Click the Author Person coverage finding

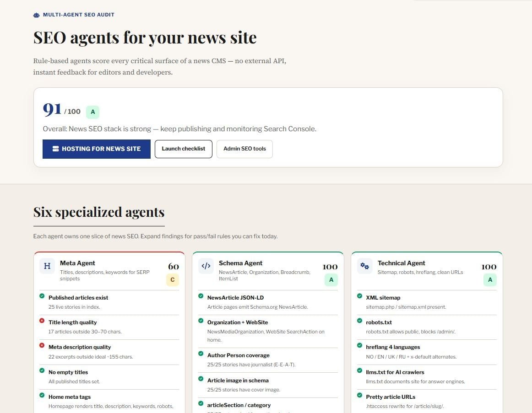tap(238, 355)
